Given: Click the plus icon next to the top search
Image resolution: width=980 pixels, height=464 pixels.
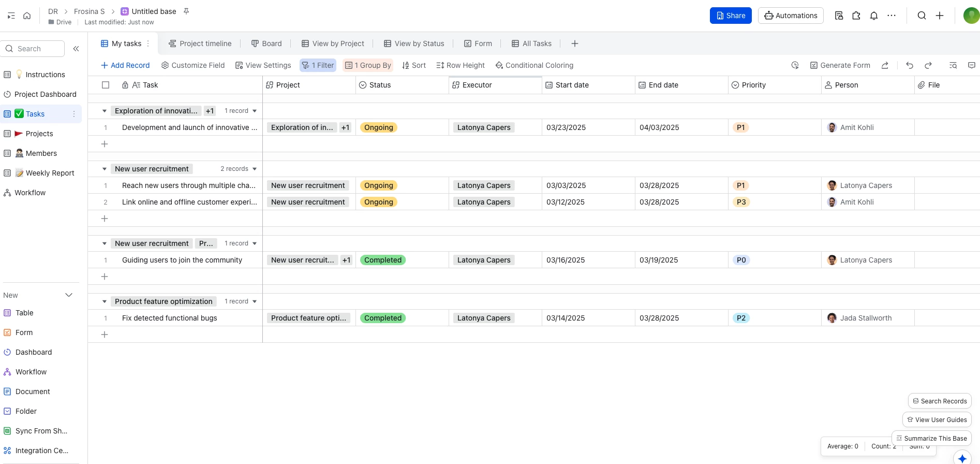Looking at the screenshot, I should 940,16.
